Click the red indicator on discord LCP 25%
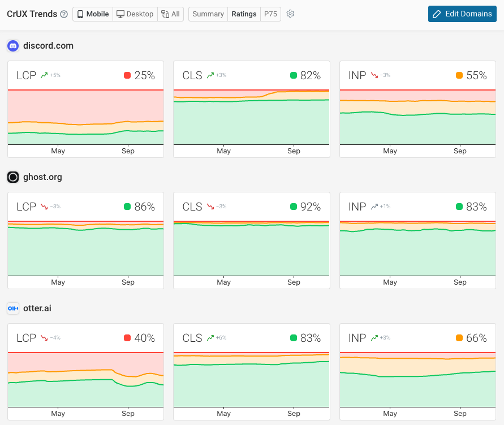The width and height of the screenshot is (504, 425). pyautogui.click(x=128, y=75)
